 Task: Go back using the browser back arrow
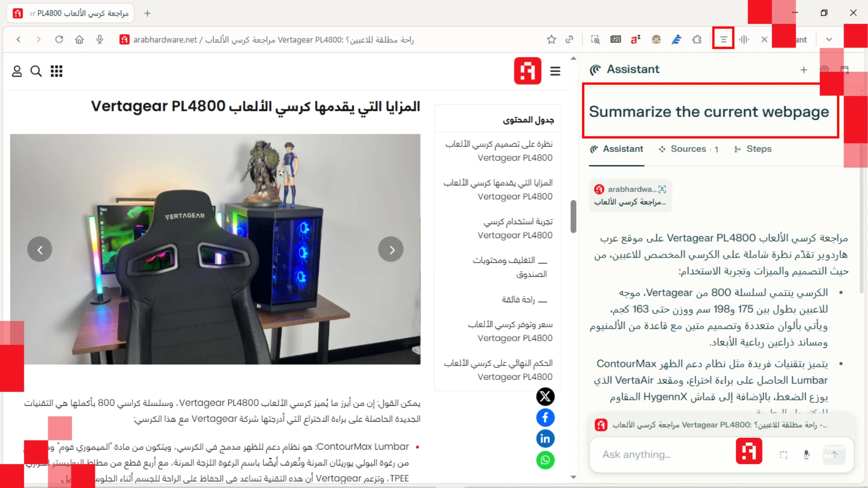point(19,40)
